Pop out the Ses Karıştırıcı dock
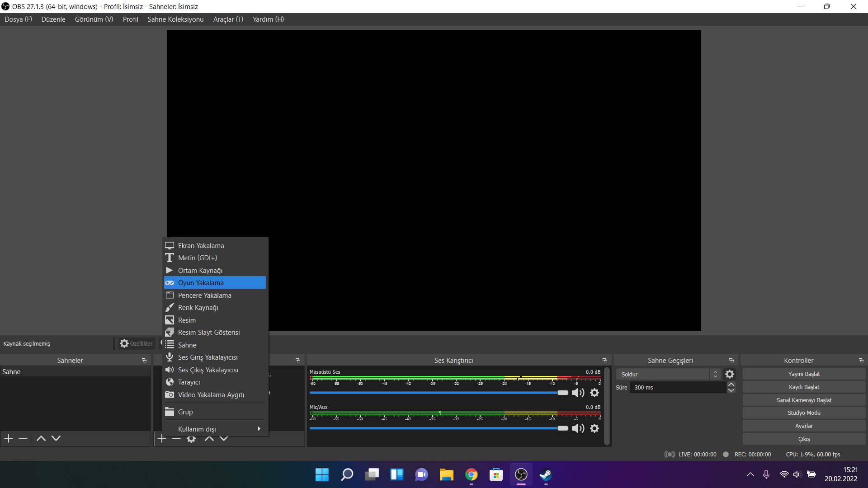This screenshot has height=488, width=868. point(605,360)
